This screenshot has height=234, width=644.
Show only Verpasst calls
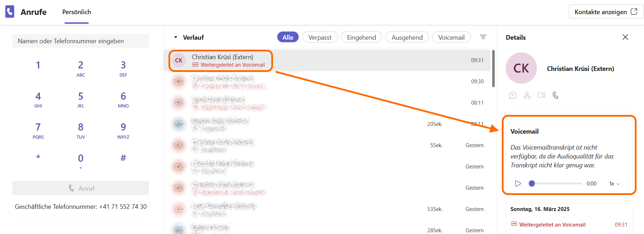(x=320, y=37)
